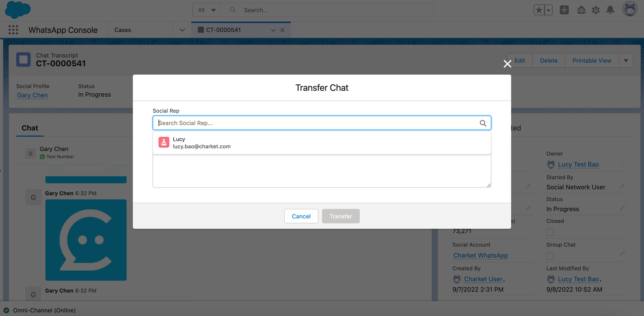Click the Last Modified By avatar icon

tap(551, 279)
